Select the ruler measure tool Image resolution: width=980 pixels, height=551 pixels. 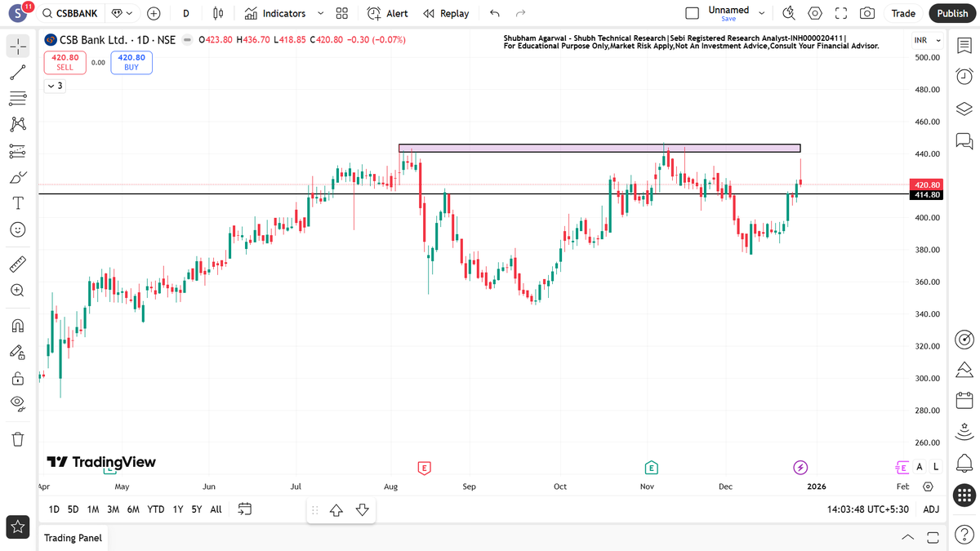18,264
